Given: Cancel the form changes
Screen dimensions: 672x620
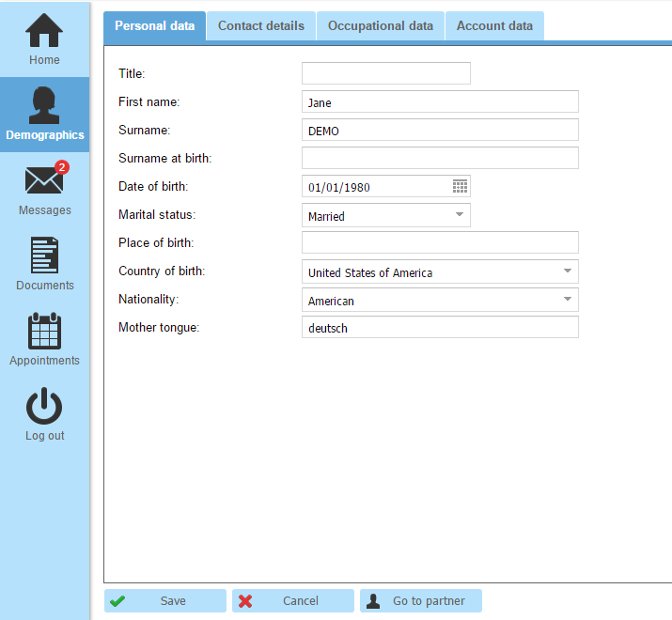Looking at the screenshot, I should tap(293, 600).
